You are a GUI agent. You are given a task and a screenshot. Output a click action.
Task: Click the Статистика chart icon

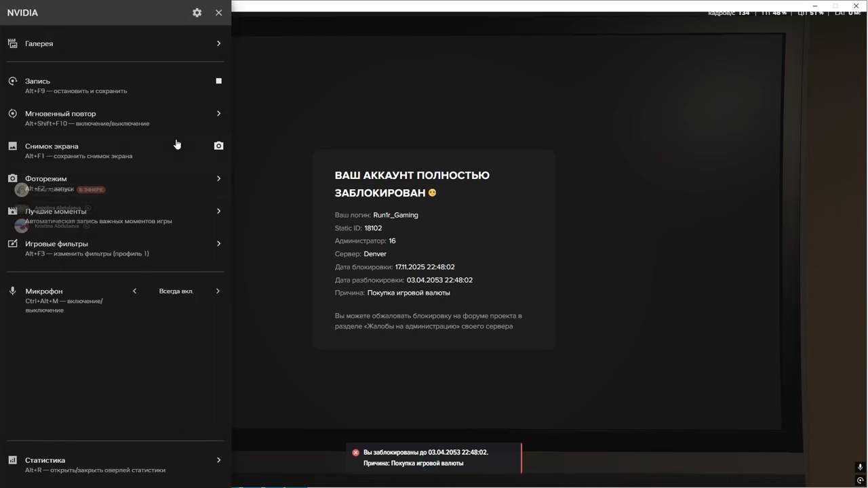coord(12,460)
